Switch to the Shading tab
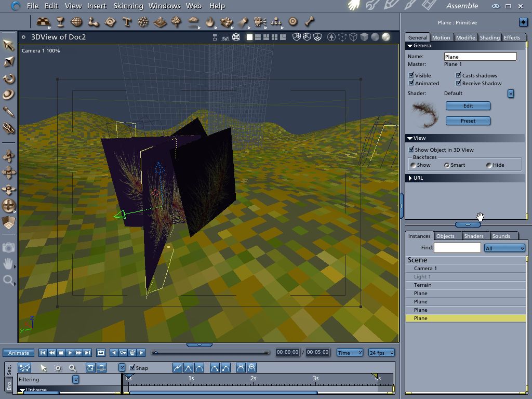Viewport: 532px width, 399px height. (x=489, y=37)
